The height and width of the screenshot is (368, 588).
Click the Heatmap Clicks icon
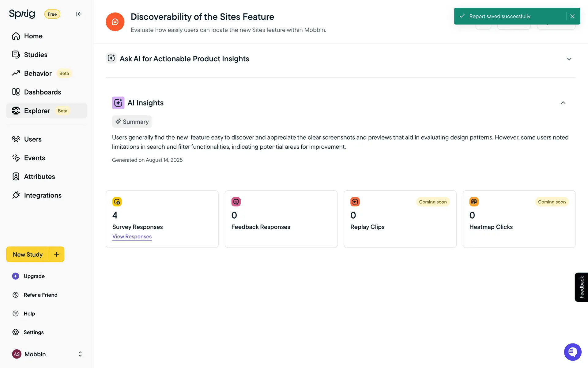point(474,202)
